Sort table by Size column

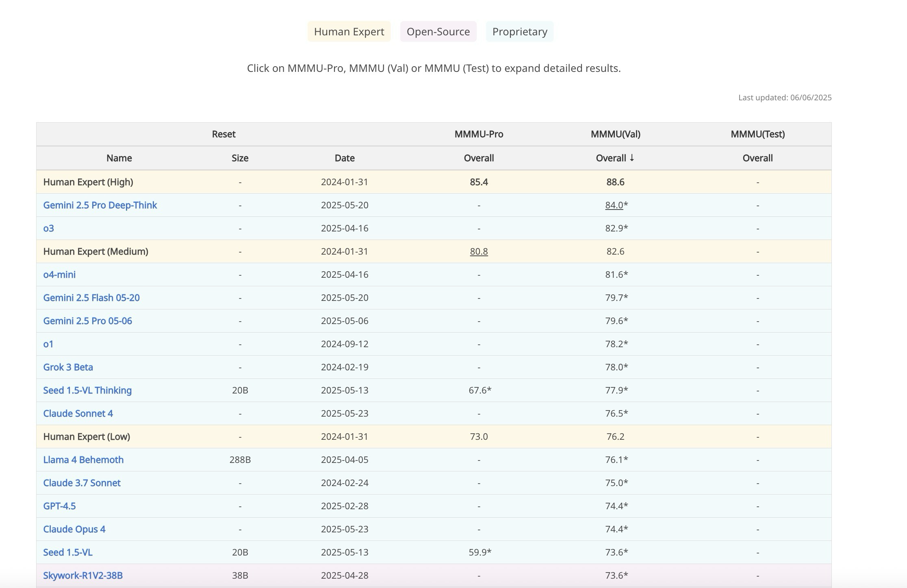240,158
